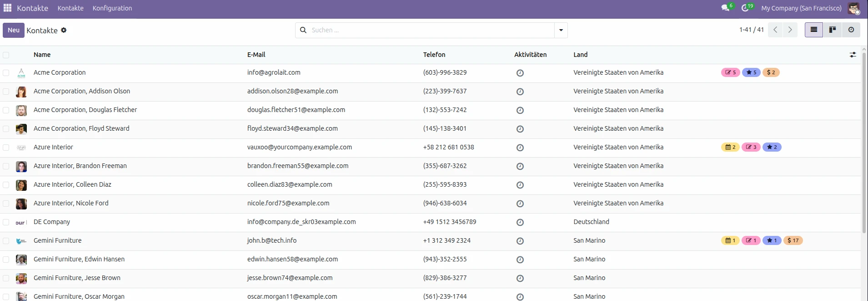868x301 pixels.
Task: Tick checkbox for Addison Olson row
Action: coord(6,92)
